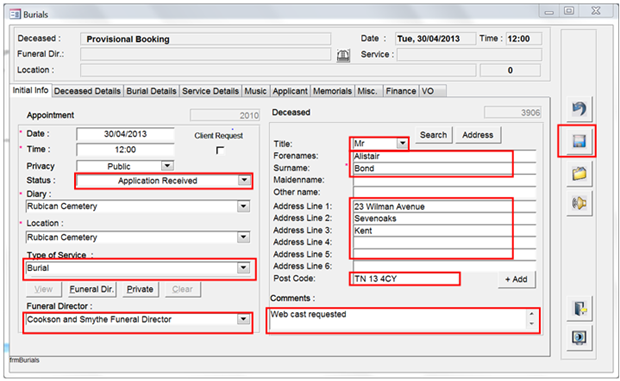Open the yellow folder icon in right toolbar
Viewport: 620px width, 381px height.
pos(579,173)
